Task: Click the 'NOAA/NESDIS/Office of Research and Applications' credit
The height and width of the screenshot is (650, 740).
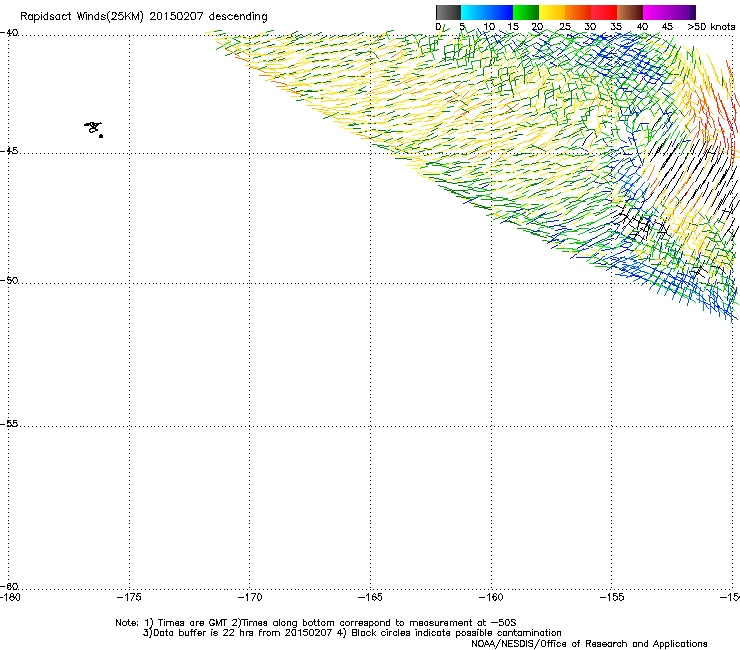Action: coord(589,644)
